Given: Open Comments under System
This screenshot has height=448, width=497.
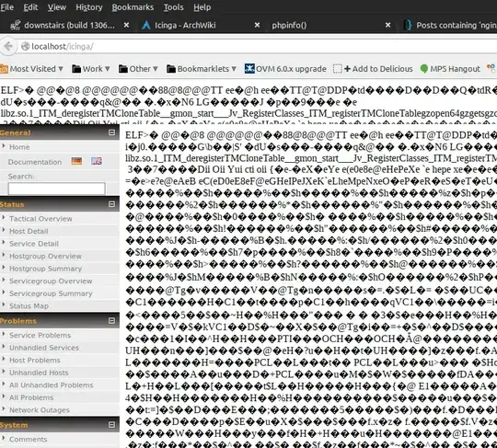Looking at the screenshot, I should click(x=29, y=439).
